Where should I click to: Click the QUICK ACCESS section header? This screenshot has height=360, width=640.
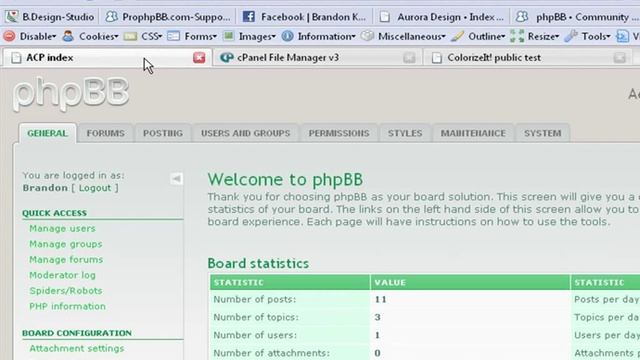[x=54, y=213]
